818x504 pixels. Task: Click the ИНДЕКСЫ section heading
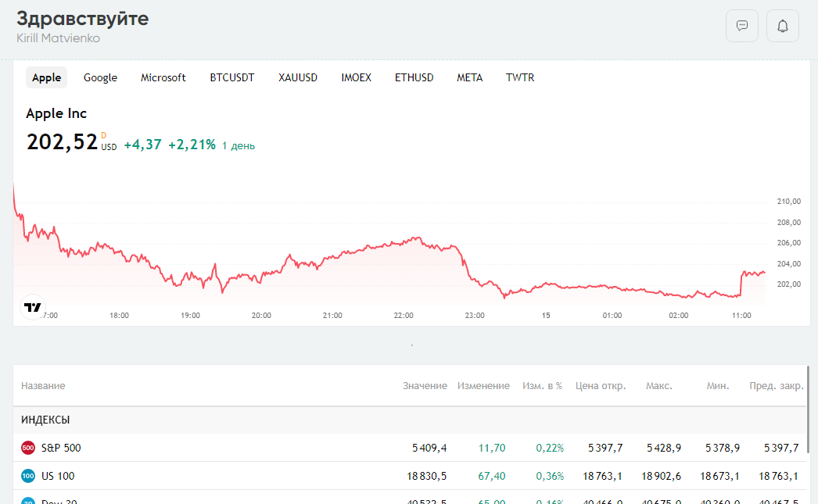(45, 420)
